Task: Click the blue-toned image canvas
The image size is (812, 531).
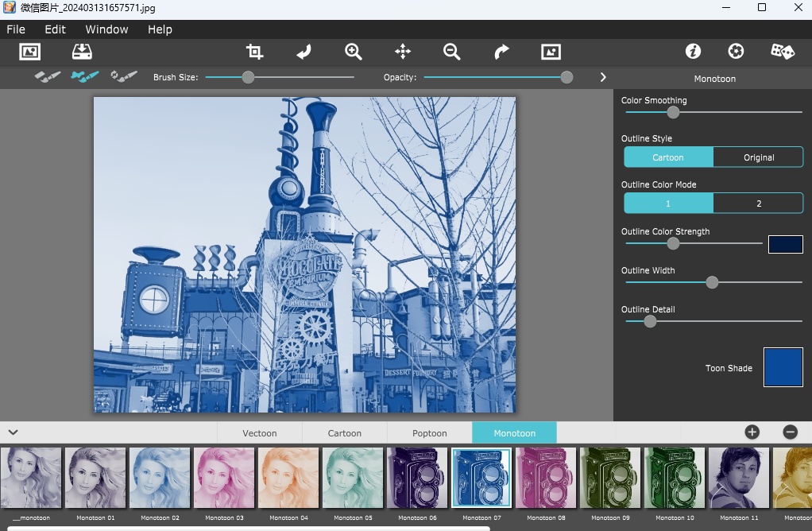Action: tap(304, 254)
